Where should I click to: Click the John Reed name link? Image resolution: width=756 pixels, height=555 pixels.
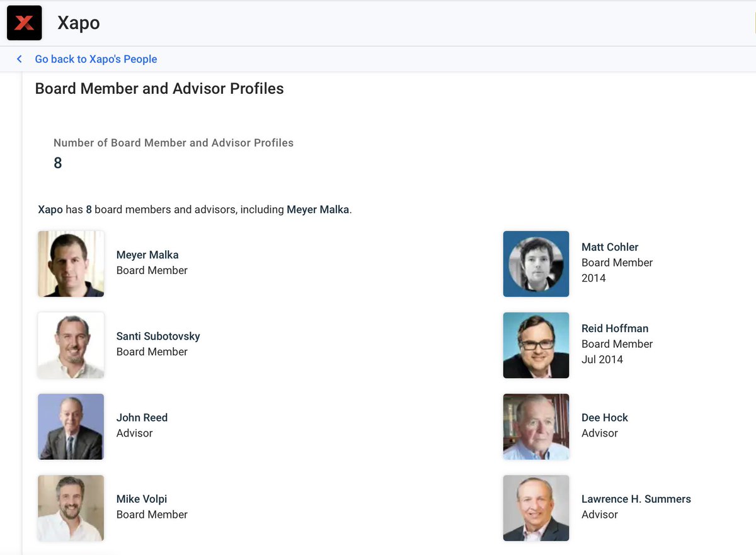point(142,418)
